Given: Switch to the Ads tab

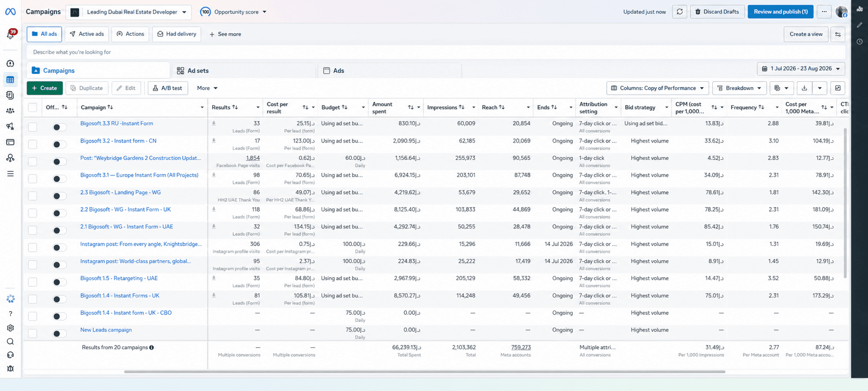Looking at the screenshot, I should (x=390, y=71).
